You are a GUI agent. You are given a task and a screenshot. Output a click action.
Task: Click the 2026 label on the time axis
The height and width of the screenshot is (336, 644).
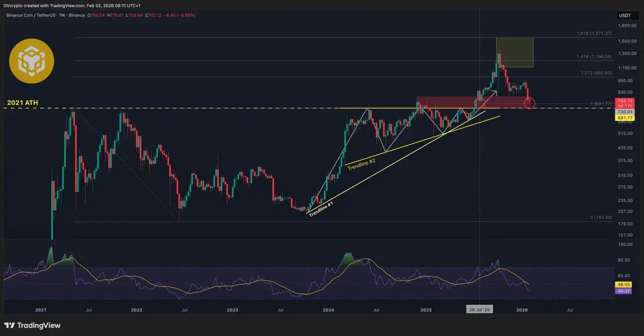[x=522, y=310]
